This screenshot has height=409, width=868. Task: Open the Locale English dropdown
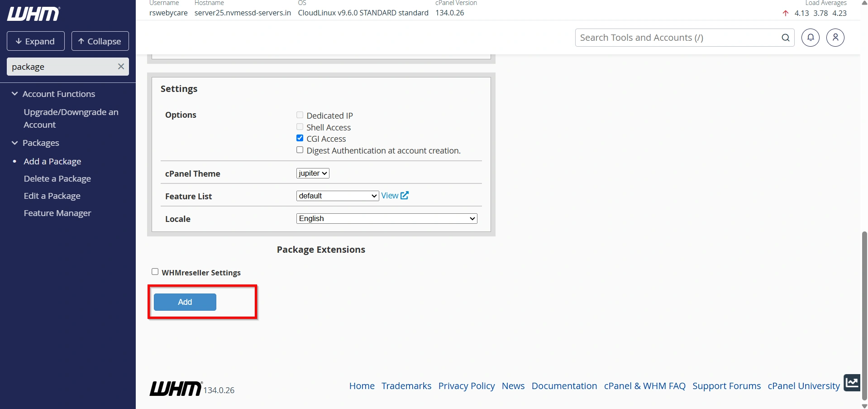[x=387, y=218]
